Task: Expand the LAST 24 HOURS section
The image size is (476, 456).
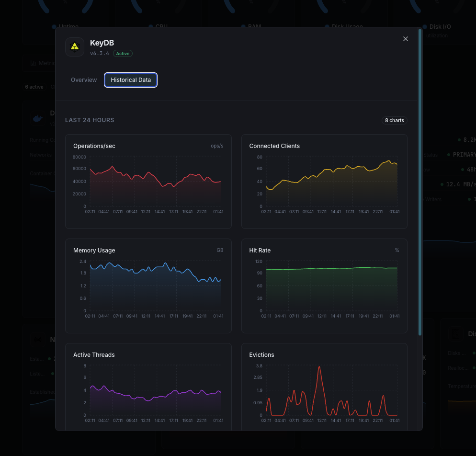Action: pos(90,120)
